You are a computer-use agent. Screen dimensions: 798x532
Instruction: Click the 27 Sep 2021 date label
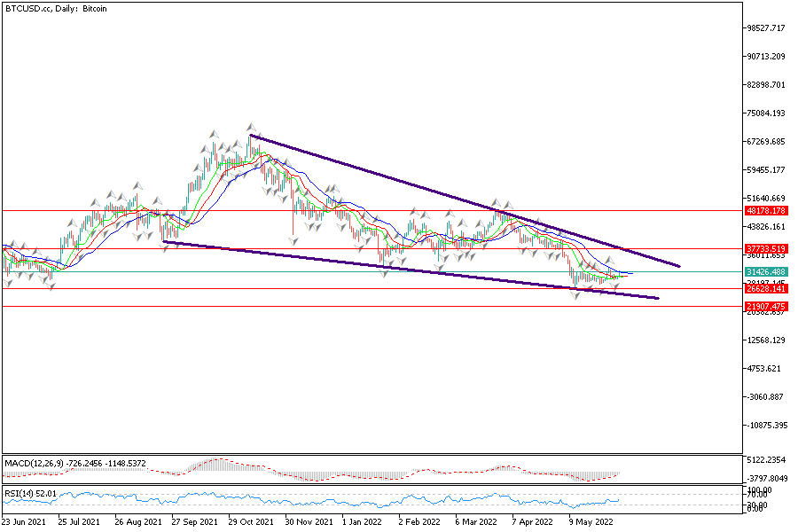194,522
